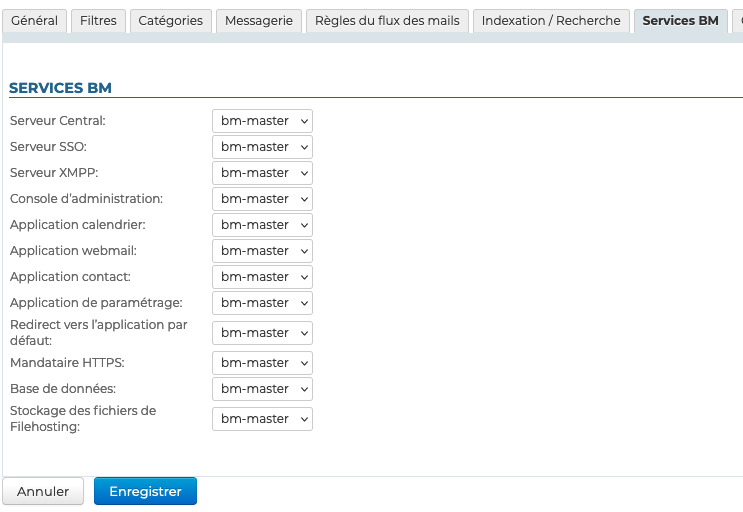The width and height of the screenshot is (743, 512).
Task: Expand the Application de paramétrage dropdown
Action: click(x=262, y=303)
